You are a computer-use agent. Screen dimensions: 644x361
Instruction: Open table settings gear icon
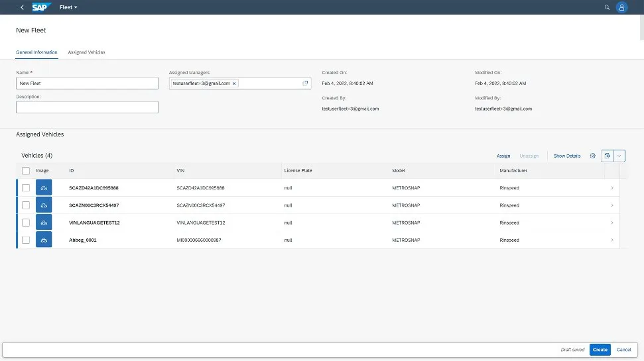pos(593,156)
